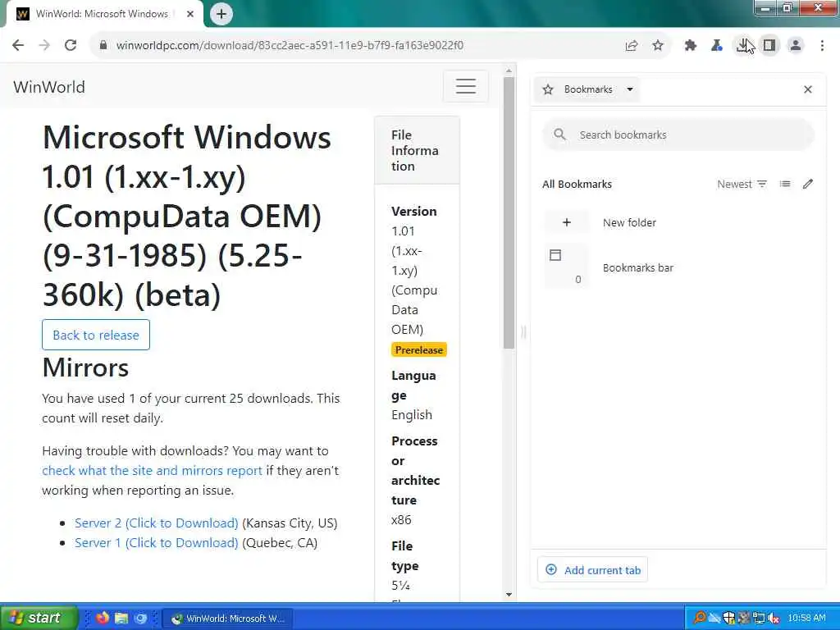The width and height of the screenshot is (840, 630).
Task: Click the forward navigation arrow
Action: tap(44, 46)
